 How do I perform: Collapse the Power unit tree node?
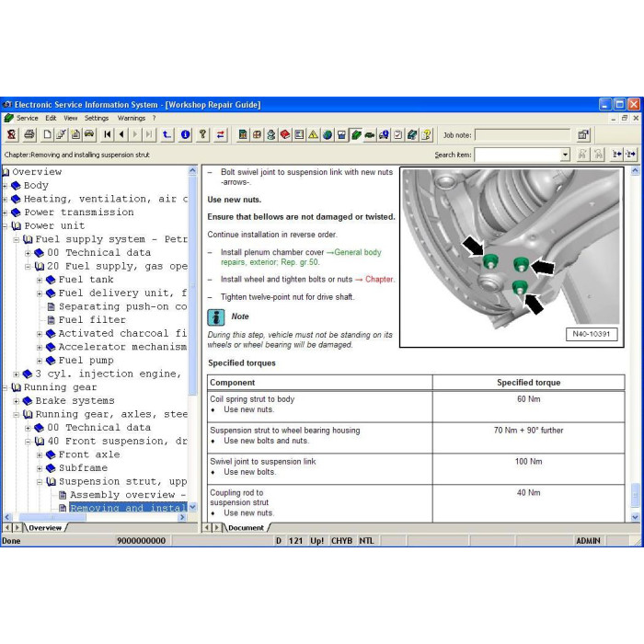[5, 226]
